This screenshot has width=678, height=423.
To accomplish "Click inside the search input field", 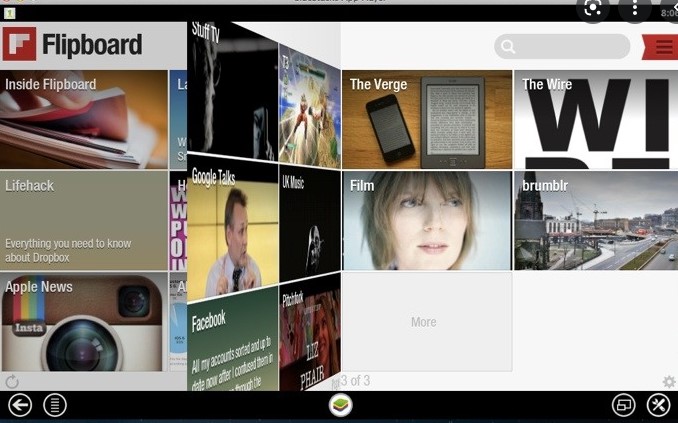I will pos(562,46).
